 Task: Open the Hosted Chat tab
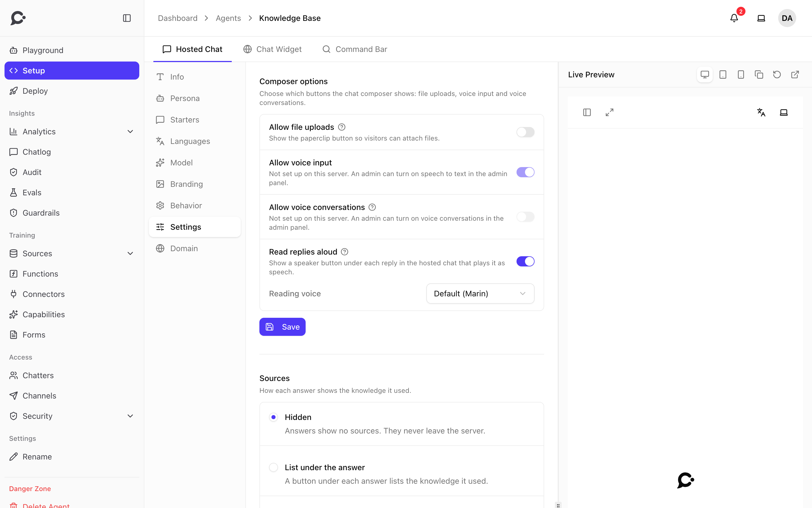pos(192,49)
